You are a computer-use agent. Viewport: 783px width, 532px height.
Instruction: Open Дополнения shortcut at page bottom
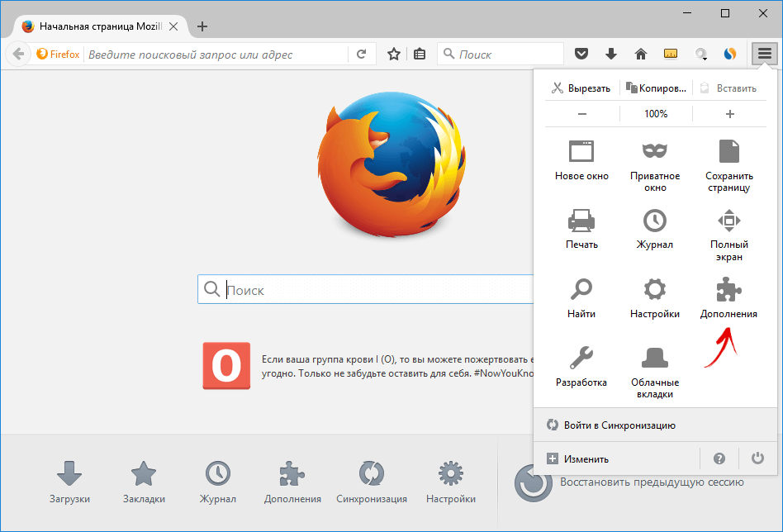tap(292, 482)
